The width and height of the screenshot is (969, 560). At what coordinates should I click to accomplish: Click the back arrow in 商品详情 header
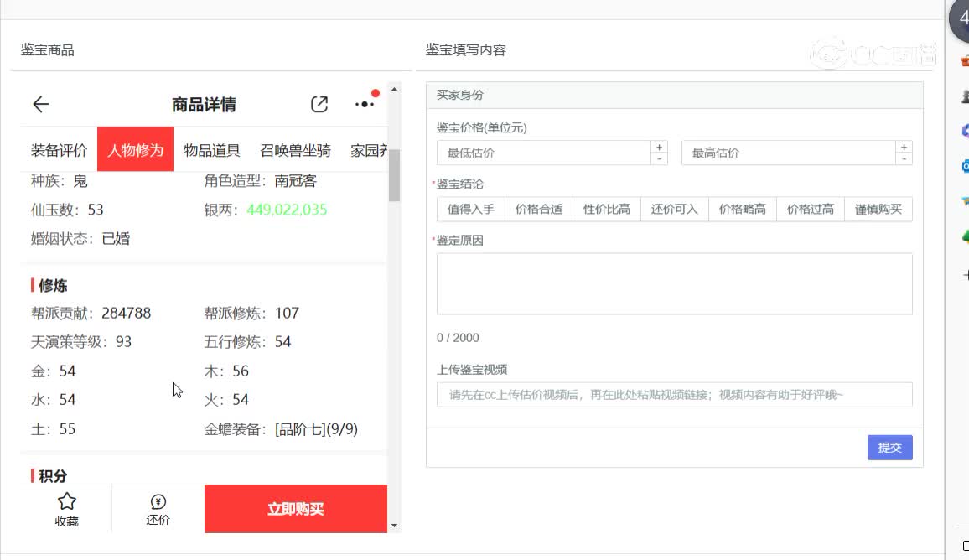point(41,105)
